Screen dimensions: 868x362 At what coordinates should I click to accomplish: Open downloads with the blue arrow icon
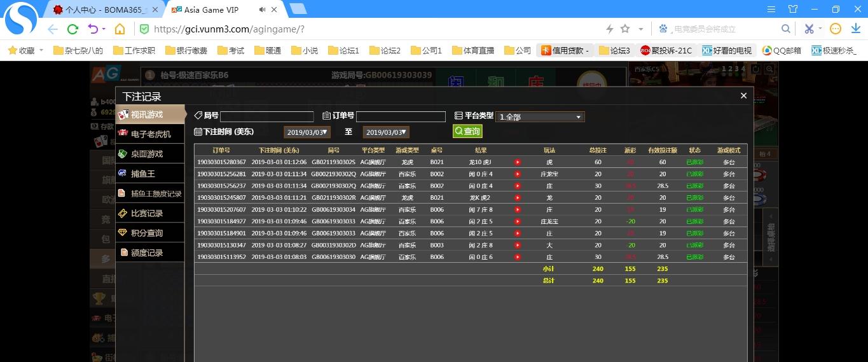[855, 29]
